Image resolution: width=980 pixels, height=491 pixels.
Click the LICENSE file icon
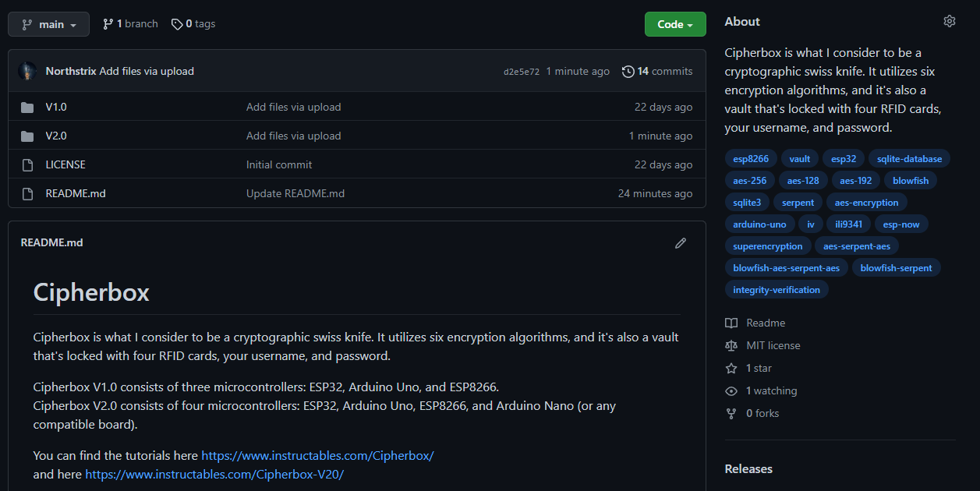pos(27,165)
